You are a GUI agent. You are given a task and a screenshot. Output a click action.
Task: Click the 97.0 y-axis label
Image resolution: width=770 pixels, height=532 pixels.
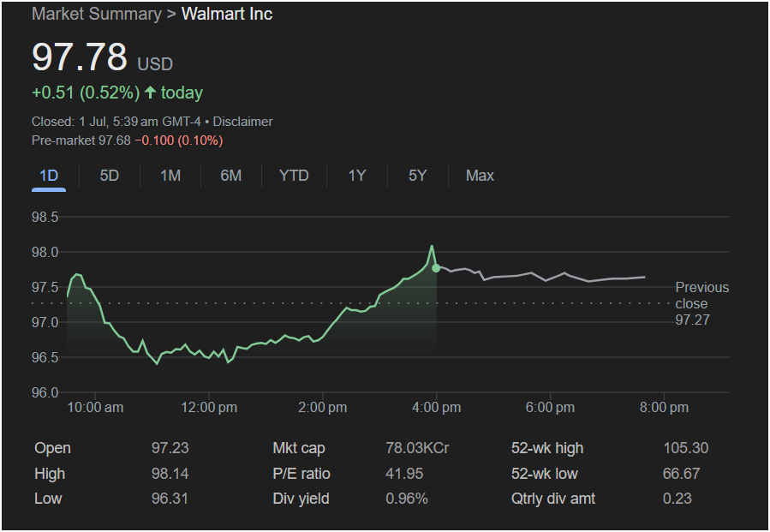click(45, 322)
